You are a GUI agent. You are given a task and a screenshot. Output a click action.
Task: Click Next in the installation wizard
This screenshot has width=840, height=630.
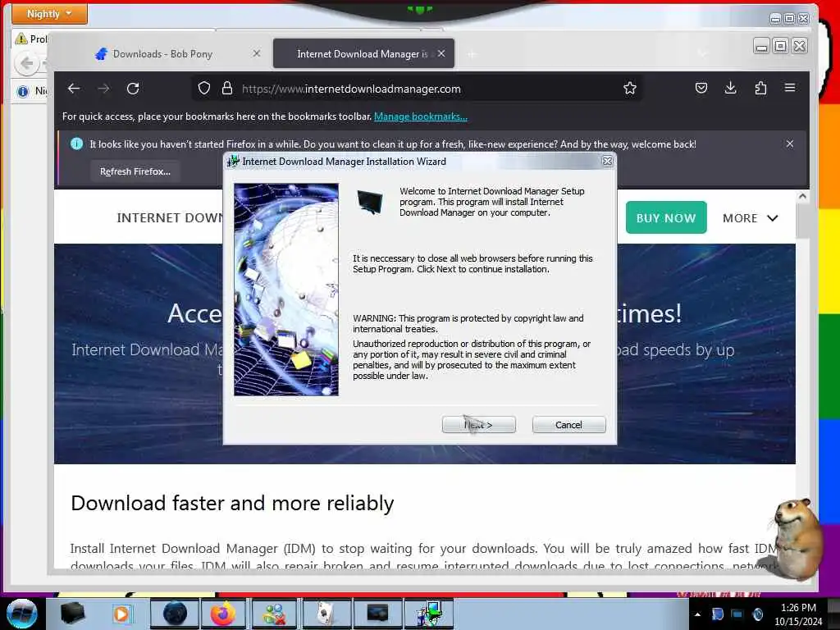[478, 425]
